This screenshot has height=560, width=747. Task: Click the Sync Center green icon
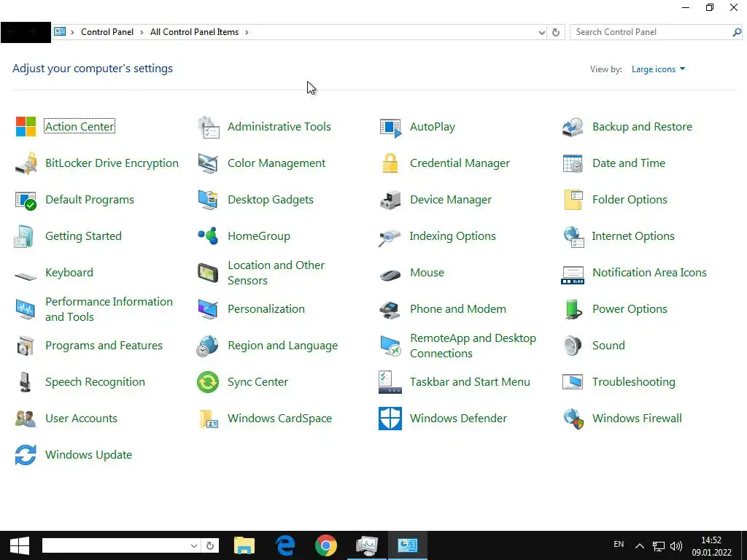208,382
